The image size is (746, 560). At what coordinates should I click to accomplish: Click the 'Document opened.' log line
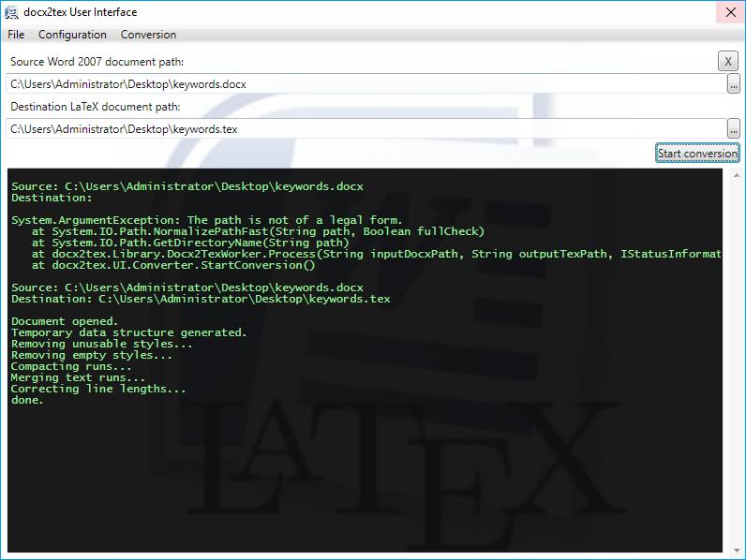click(65, 321)
